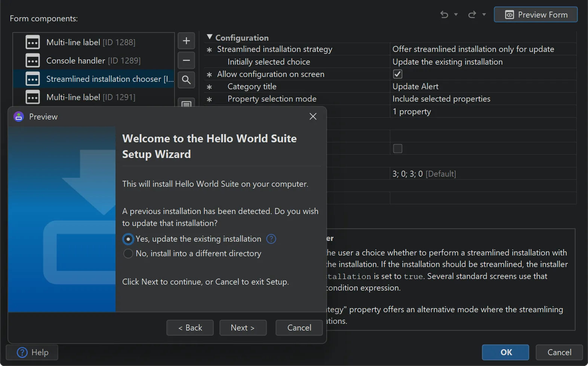Click the Console handler component icon
This screenshot has height=366, width=588.
pyautogui.click(x=33, y=61)
